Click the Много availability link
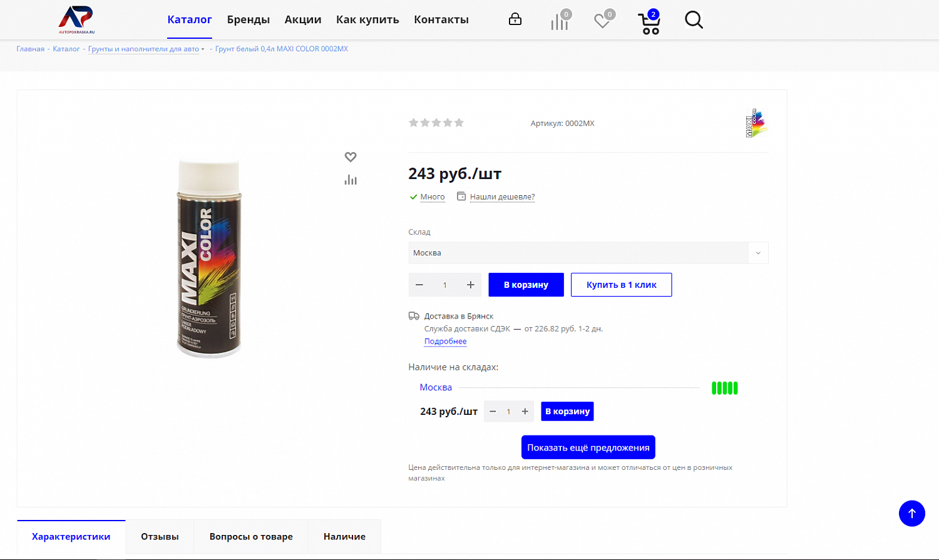939x560 pixels. tap(433, 196)
